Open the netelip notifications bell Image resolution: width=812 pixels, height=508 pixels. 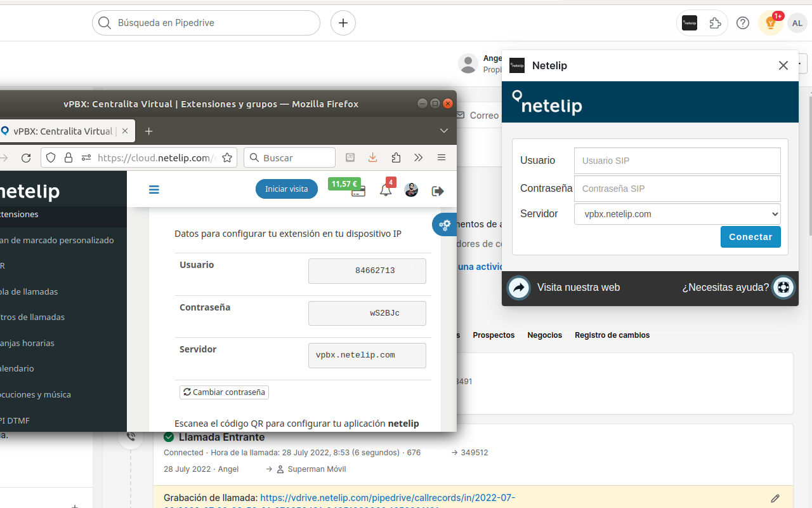click(386, 189)
